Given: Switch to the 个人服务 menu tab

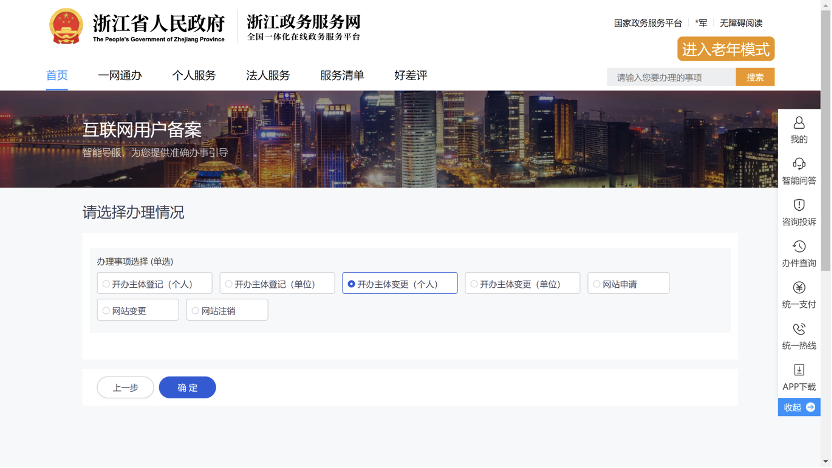Looking at the screenshot, I should click(193, 76).
